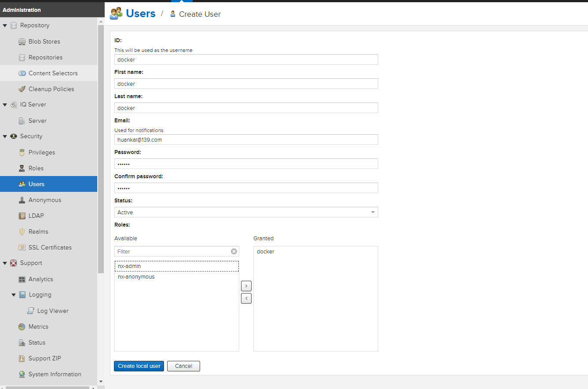Add selected role with right arrow button
588x389 pixels.
click(x=246, y=286)
